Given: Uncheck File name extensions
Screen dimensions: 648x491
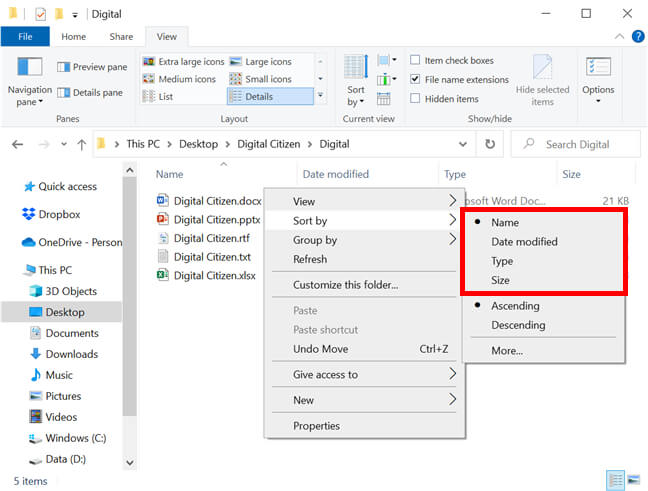Looking at the screenshot, I should (x=415, y=79).
